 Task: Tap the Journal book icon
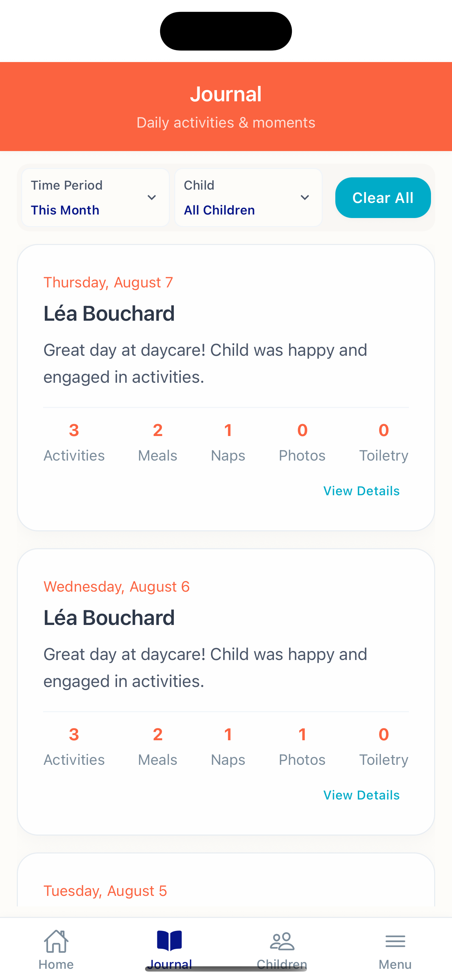point(169,941)
